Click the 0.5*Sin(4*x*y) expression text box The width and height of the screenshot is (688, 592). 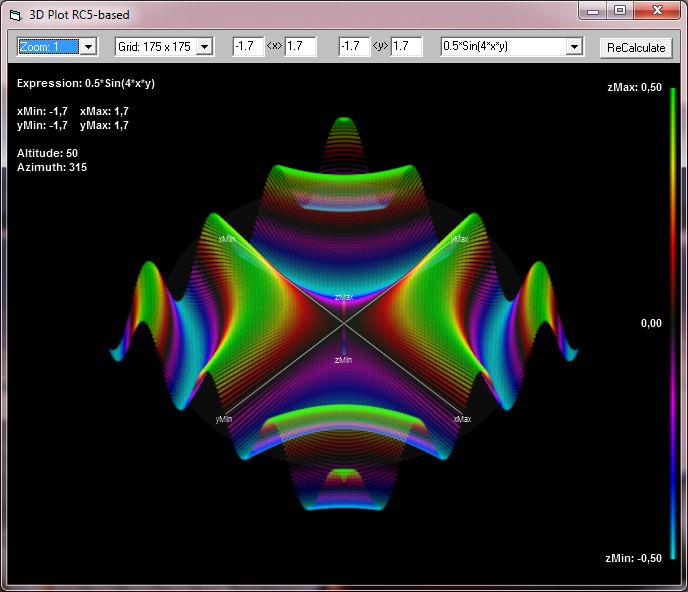[x=502, y=47]
